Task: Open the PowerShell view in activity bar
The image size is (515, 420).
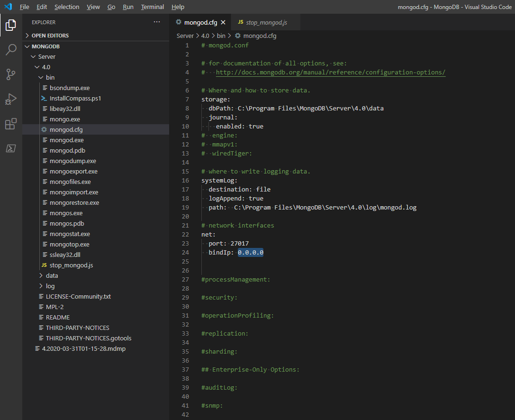Action: click(11, 148)
